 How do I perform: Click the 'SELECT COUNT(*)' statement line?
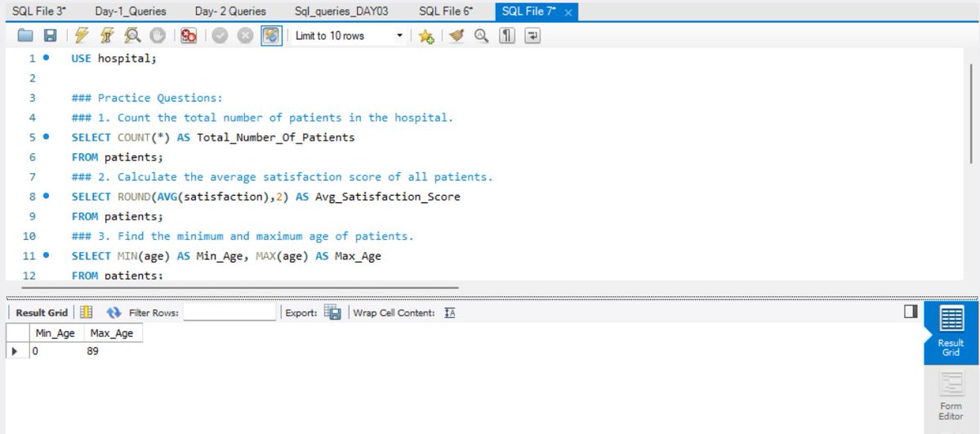point(213,138)
